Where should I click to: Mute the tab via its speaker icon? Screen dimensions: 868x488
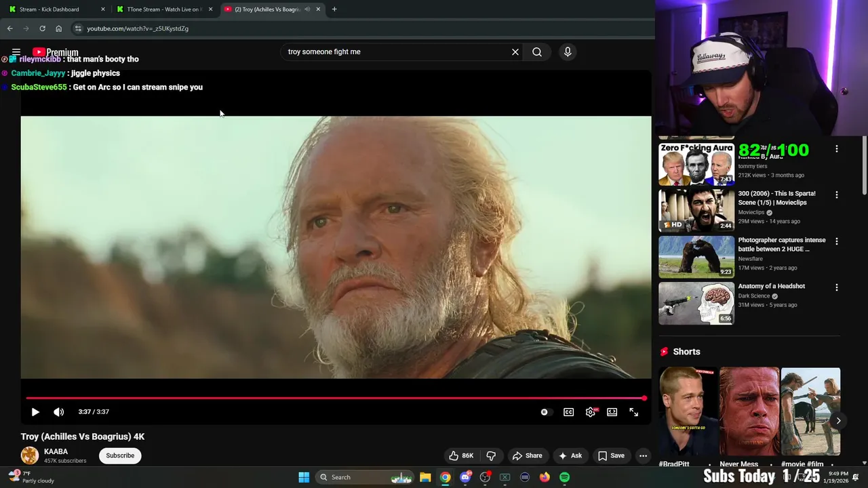[x=307, y=9]
